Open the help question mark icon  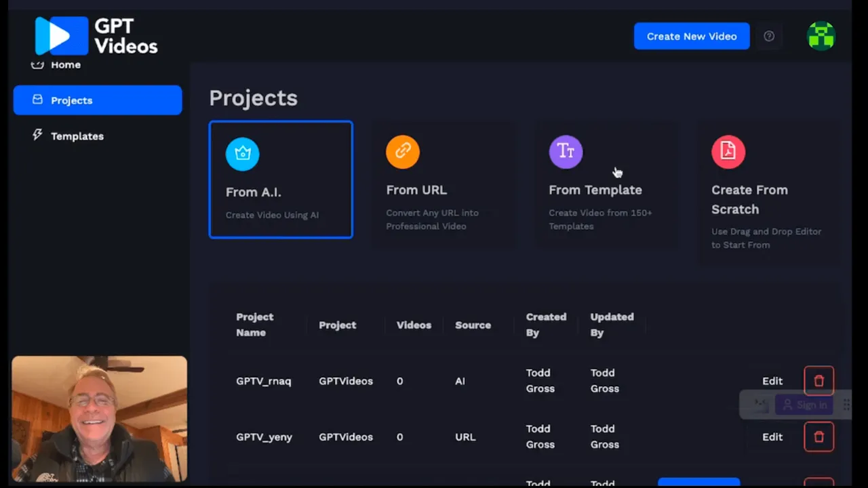(769, 36)
